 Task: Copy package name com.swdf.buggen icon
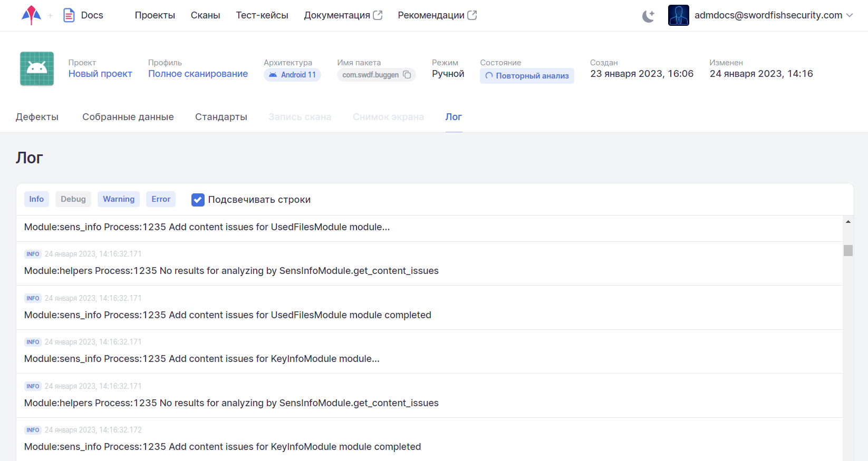click(x=407, y=75)
